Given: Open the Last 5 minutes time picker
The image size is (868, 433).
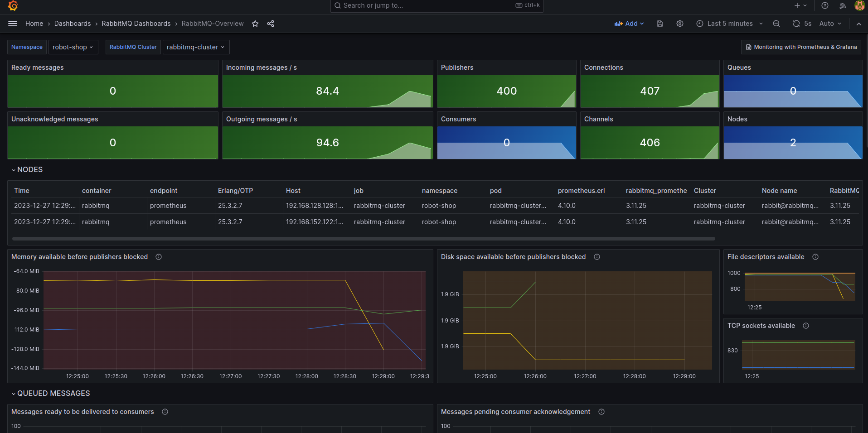Looking at the screenshot, I should pyautogui.click(x=729, y=24).
